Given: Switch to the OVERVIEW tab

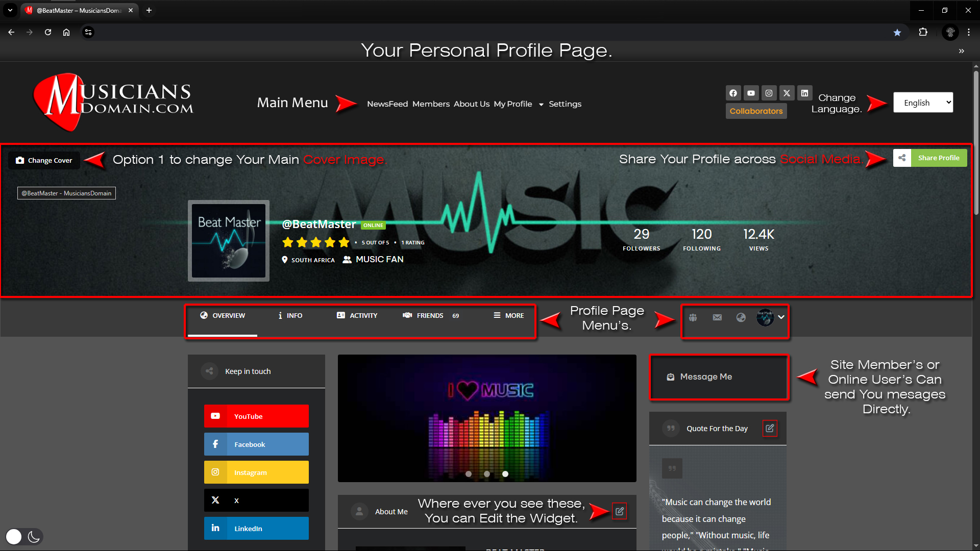Looking at the screenshot, I should click(x=223, y=315).
